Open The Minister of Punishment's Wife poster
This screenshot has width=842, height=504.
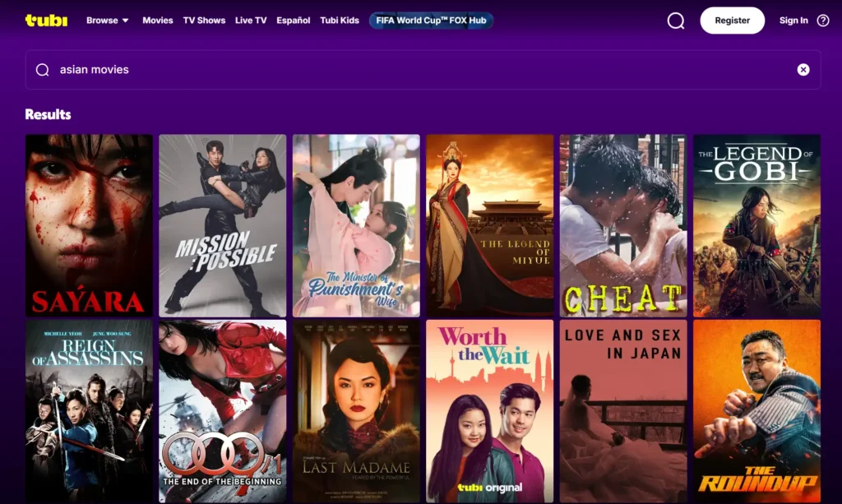pyautogui.click(x=356, y=225)
